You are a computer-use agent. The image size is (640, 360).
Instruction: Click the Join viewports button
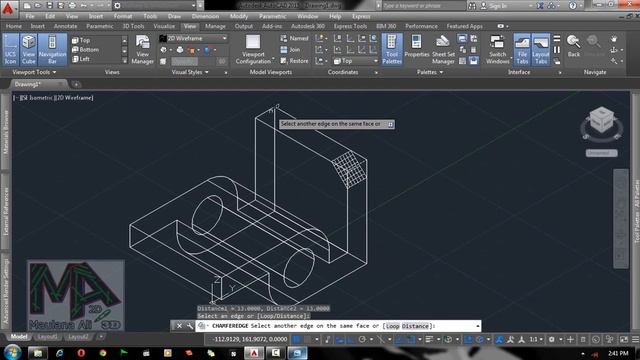[290, 49]
